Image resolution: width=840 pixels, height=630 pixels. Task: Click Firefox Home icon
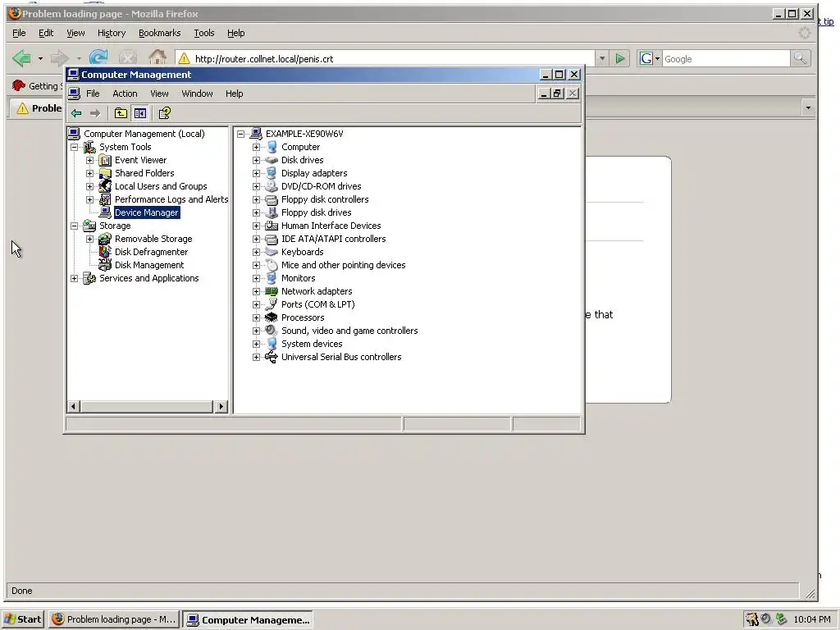[x=157, y=57]
